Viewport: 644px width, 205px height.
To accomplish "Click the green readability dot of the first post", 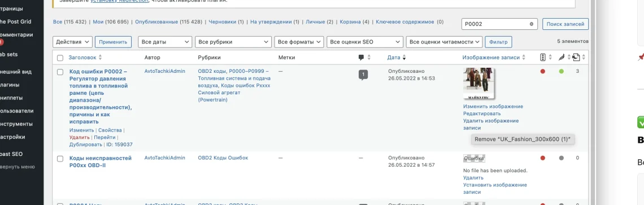I will click(x=562, y=72).
